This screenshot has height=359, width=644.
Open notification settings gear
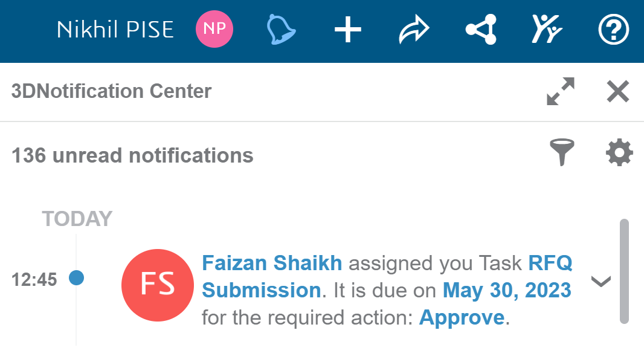coord(619,152)
